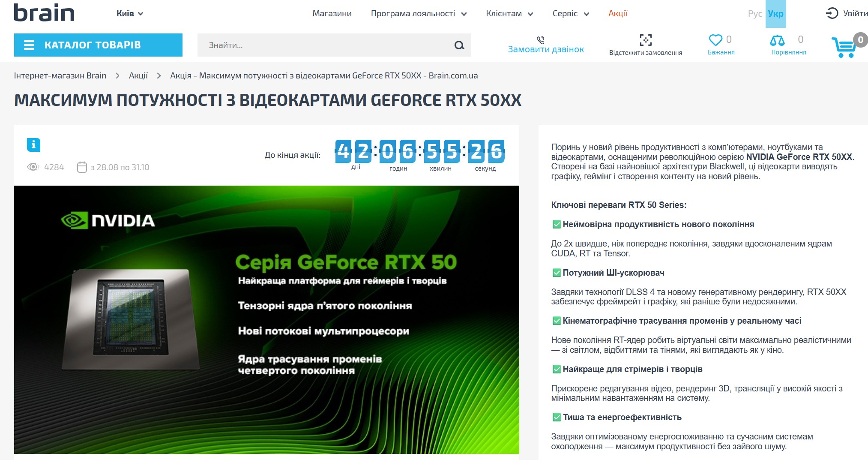
Task: Click the blue info icon
Action: [x=33, y=145]
